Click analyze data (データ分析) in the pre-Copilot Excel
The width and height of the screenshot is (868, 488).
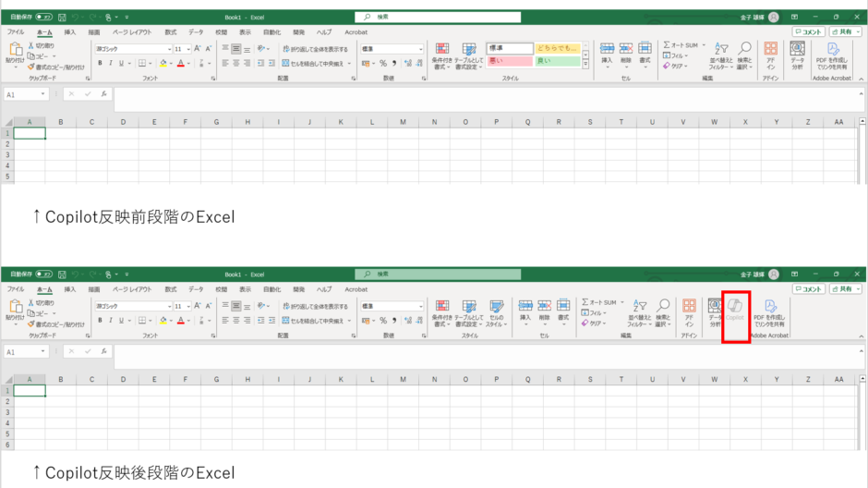[797, 56]
